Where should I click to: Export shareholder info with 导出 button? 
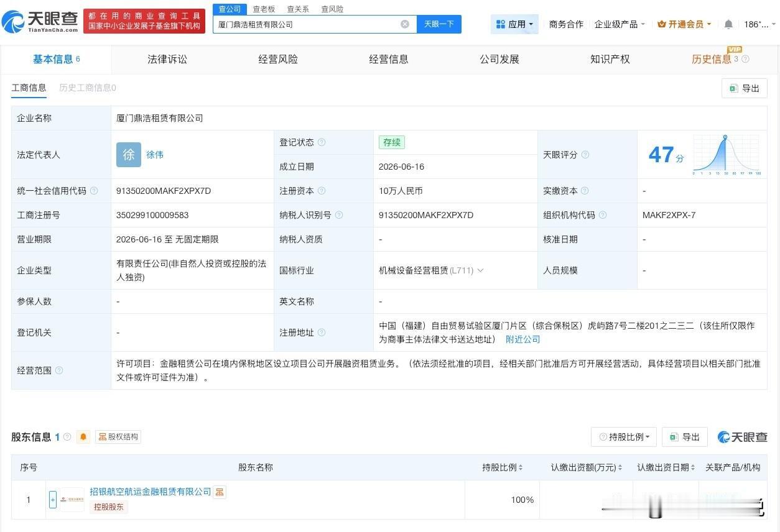point(685,437)
